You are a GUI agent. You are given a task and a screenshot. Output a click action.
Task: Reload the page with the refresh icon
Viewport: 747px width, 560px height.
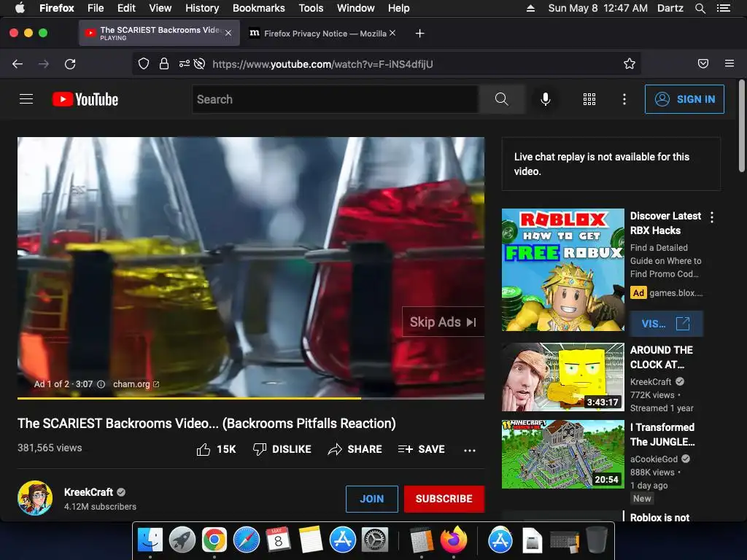(x=70, y=64)
